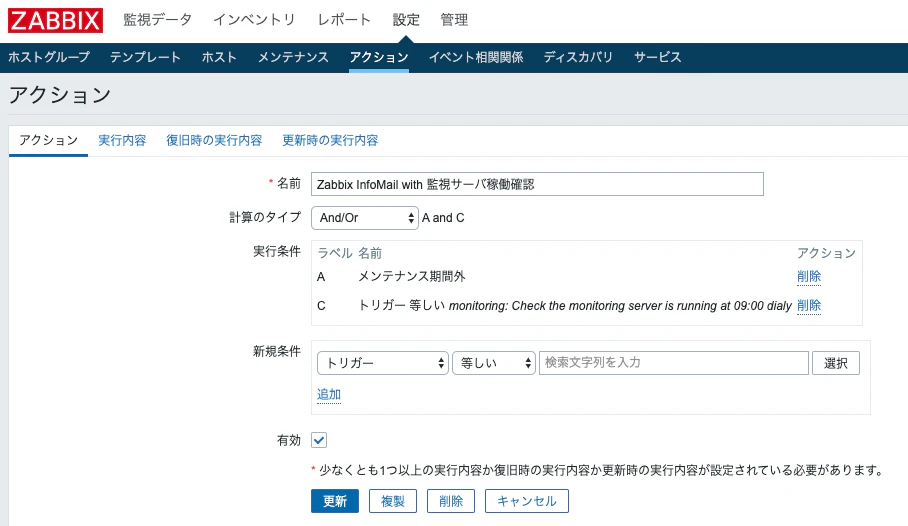Go to メンテナンス submenu
The height and width of the screenshot is (526, 908).
click(293, 57)
